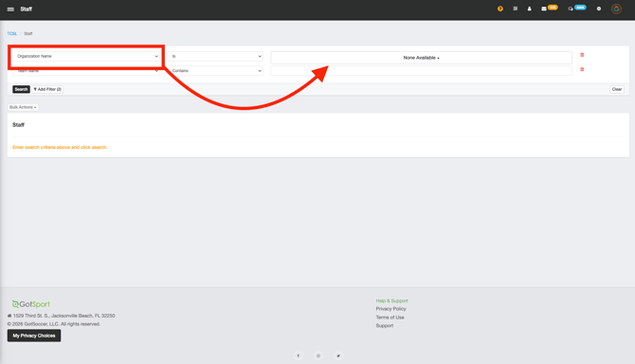Open the settings gear icon
Image resolution: width=635 pixels, height=364 pixels.
pos(599,9)
